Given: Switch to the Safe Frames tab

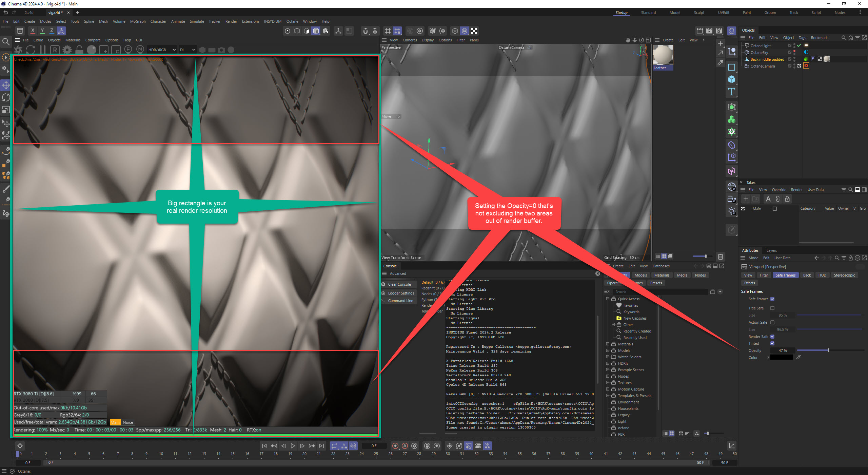Looking at the screenshot, I should point(785,275).
